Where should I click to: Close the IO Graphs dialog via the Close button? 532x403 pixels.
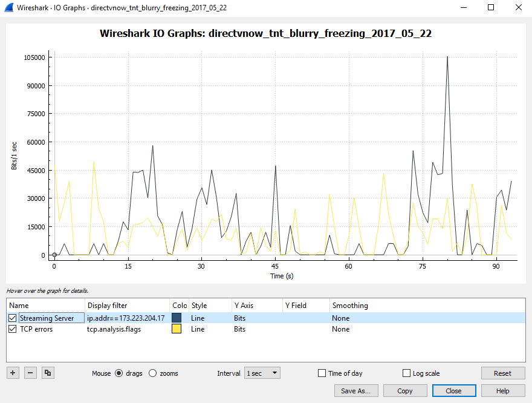pyautogui.click(x=453, y=391)
